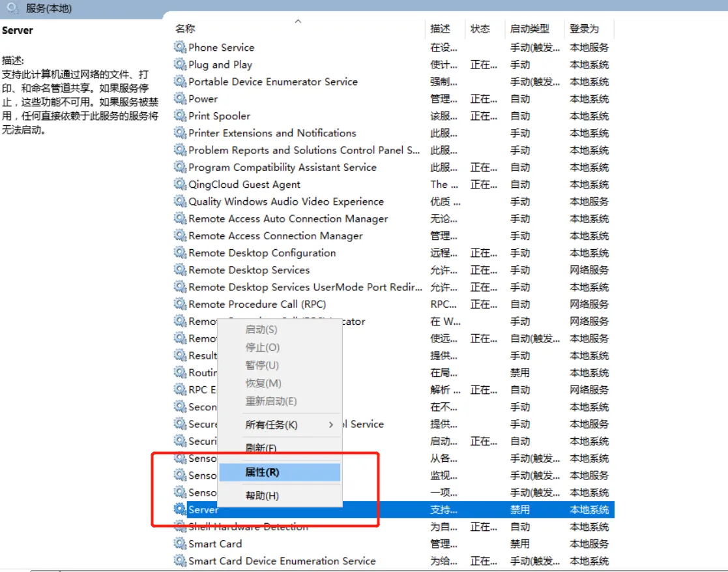Click the gear icon beside Phone Service

[180, 47]
